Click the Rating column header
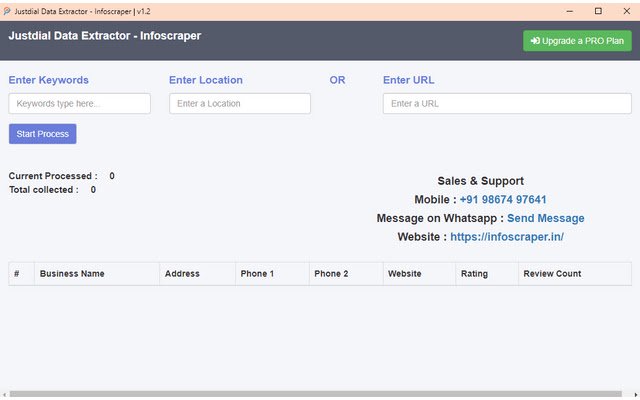The image size is (640, 400). [x=487, y=274]
